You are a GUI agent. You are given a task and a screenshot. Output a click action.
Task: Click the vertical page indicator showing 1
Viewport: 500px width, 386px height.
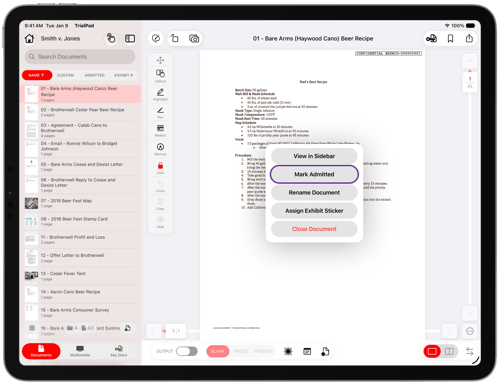470,82
